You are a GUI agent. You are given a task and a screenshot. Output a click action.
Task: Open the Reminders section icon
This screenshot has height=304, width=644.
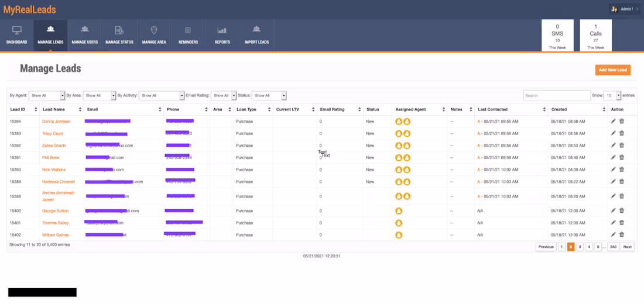click(x=188, y=30)
